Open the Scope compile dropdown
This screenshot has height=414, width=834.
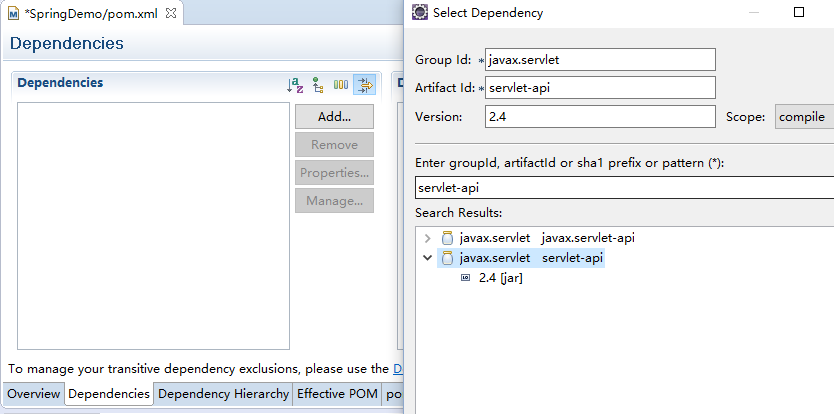click(804, 117)
